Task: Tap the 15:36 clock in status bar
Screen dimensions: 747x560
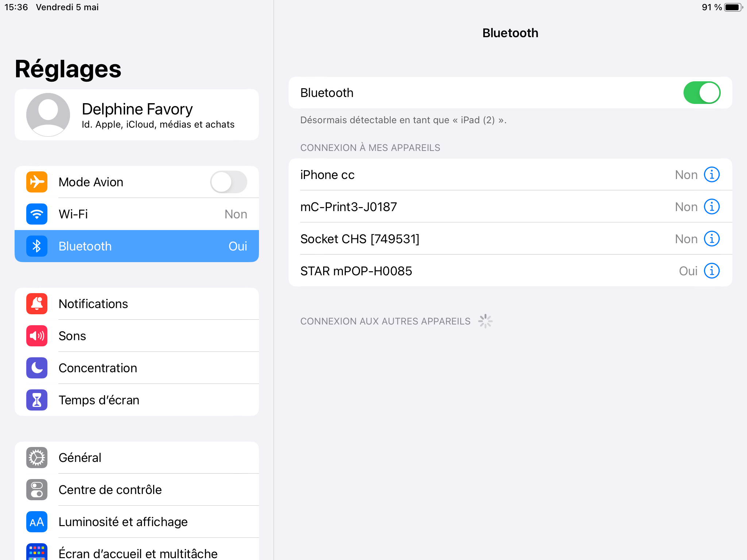Action: point(16,7)
